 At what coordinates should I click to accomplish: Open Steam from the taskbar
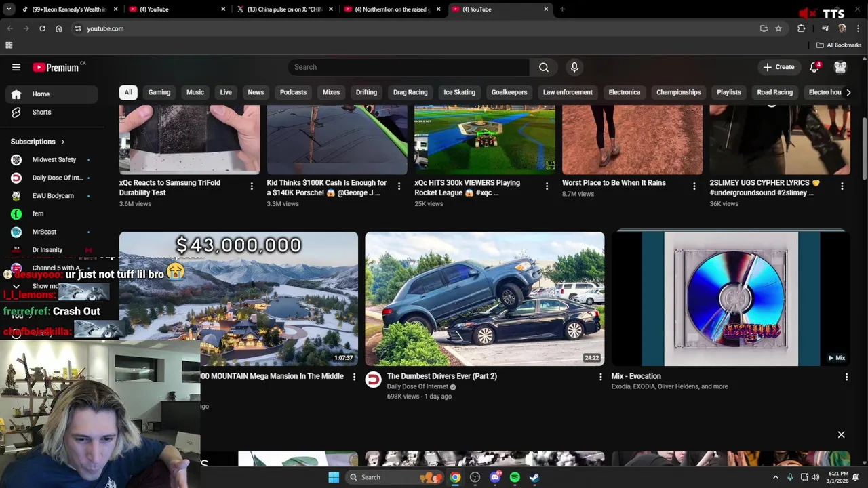534,477
